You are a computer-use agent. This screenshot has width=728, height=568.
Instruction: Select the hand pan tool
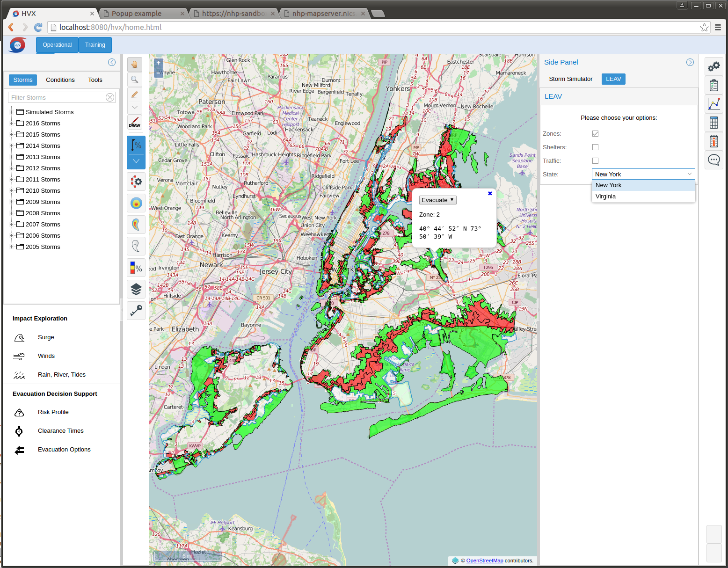click(135, 64)
